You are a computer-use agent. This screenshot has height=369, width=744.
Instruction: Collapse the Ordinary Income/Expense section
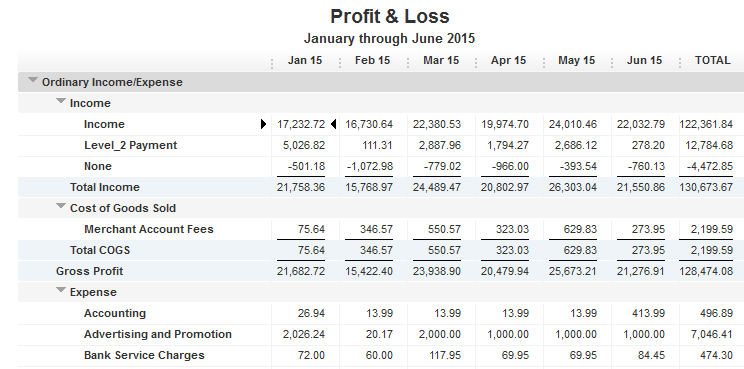(x=32, y=80)
